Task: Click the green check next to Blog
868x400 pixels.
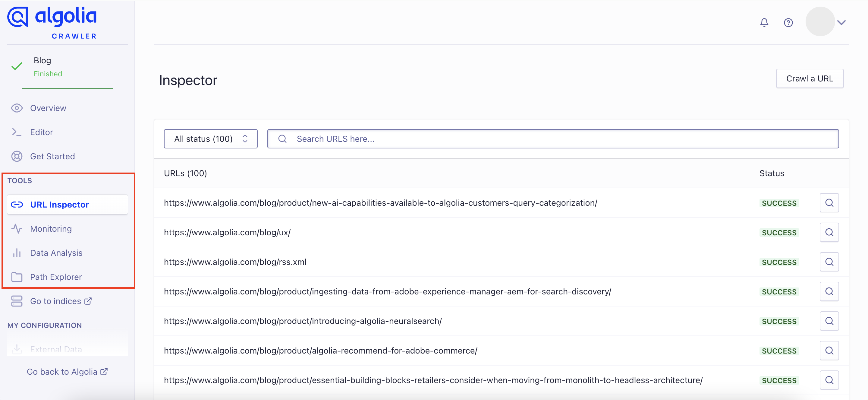Action: [17, 66]
